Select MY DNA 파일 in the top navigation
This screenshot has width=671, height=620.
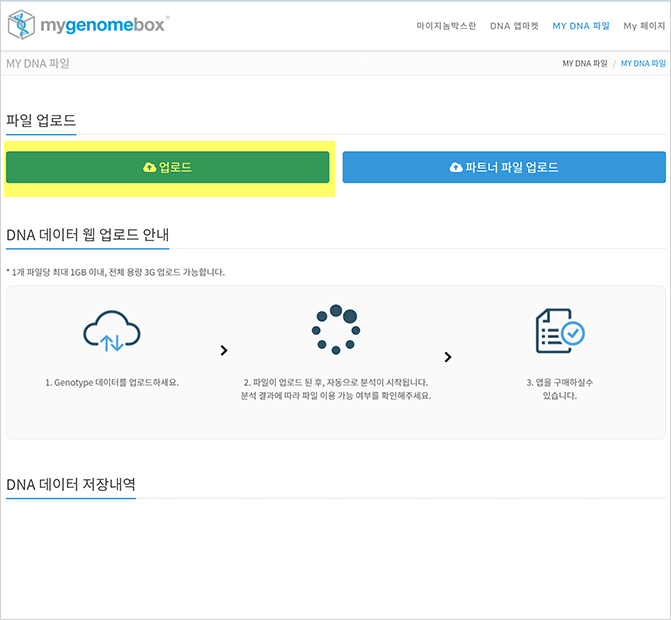(x=580, y=25)
